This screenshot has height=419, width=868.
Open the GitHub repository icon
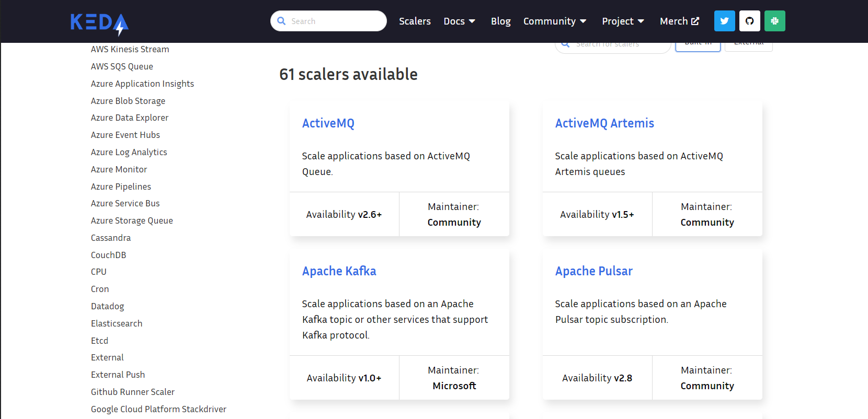click(749, 21)
